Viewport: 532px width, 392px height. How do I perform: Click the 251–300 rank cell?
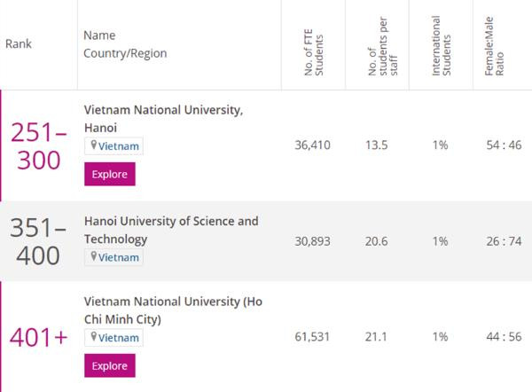38,145
